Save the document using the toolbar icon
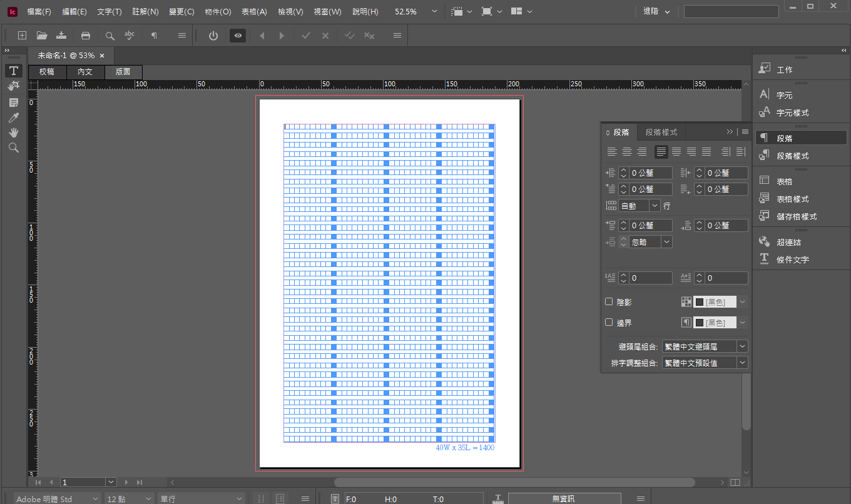The image size is (851, 504). click(x=61, y=36)
